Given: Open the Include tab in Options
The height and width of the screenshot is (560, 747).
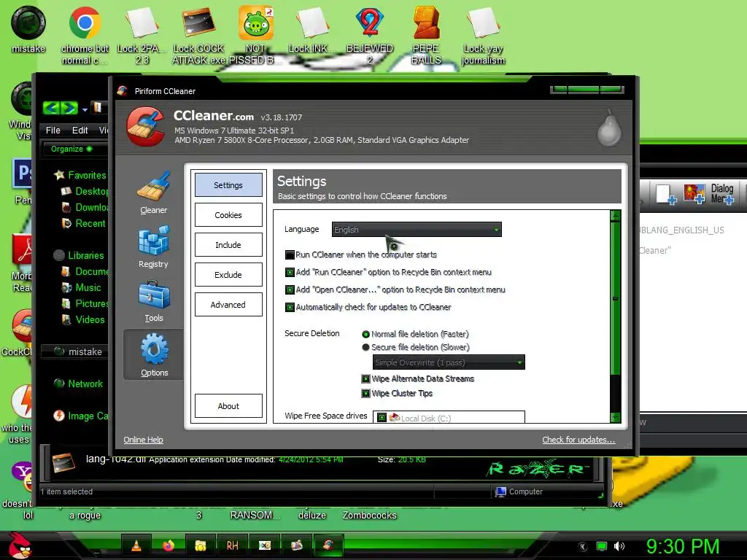Looking at the screenshot, I should coord(228,245).
